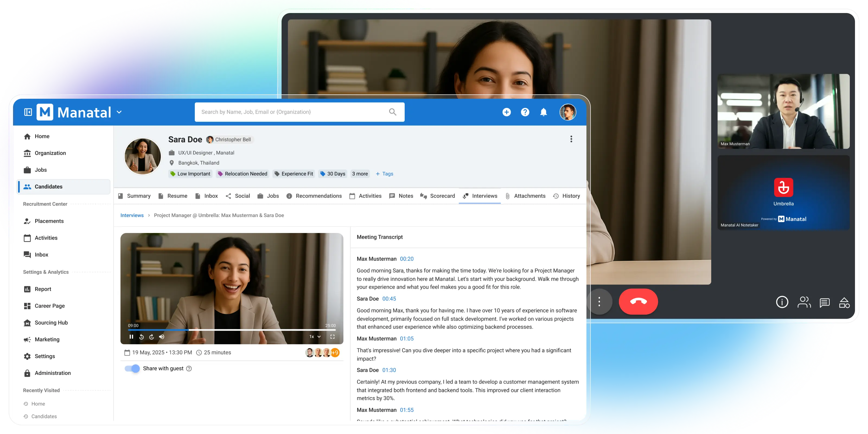The image size is (868, 434).
Task: Open Sourcing Hub in the sidebar
Action: [51, 323]
